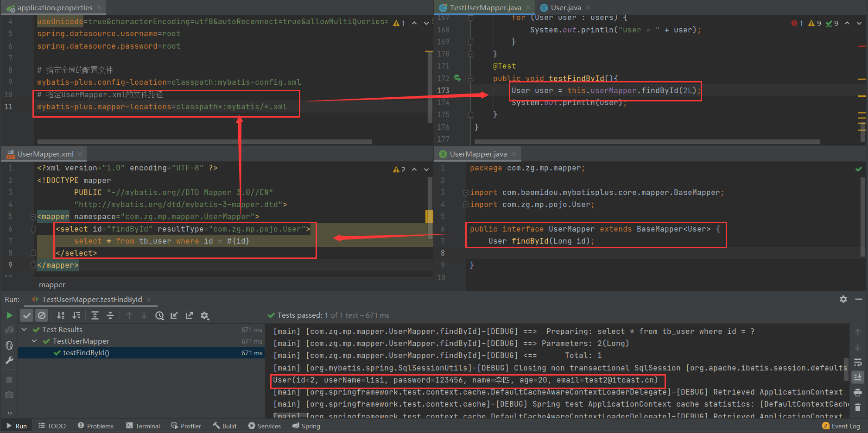Click the camera dump threads icon

(9, 395)
